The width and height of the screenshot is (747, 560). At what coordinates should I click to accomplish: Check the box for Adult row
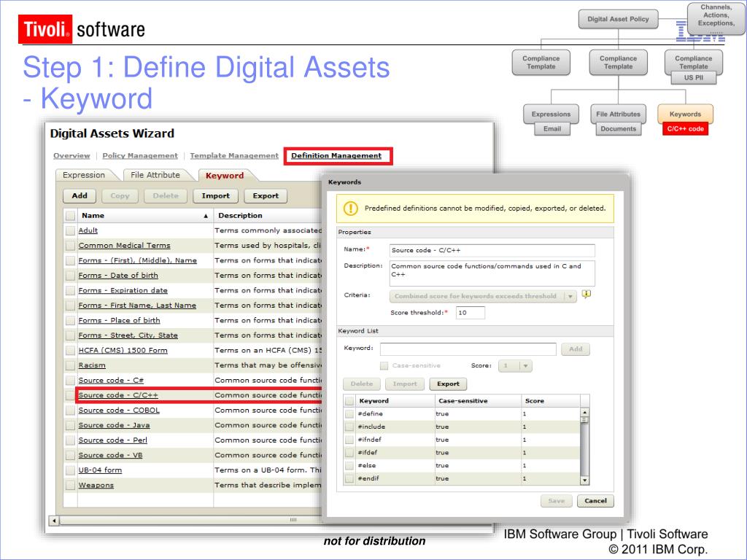[x=71, y=230]
